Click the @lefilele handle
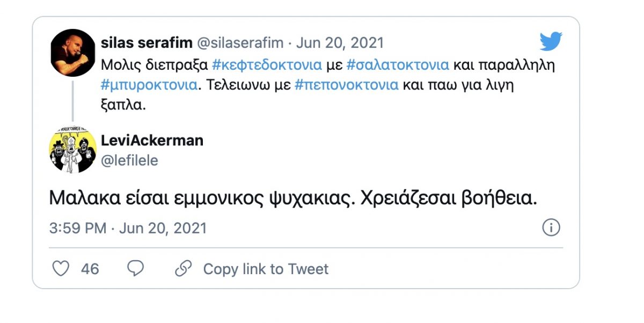The height and width of the screenshot is (323, 644). click(129, 160)
